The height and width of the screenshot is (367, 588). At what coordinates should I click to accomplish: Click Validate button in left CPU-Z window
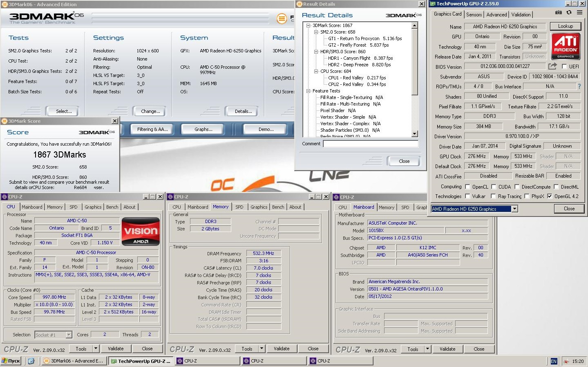116,349
